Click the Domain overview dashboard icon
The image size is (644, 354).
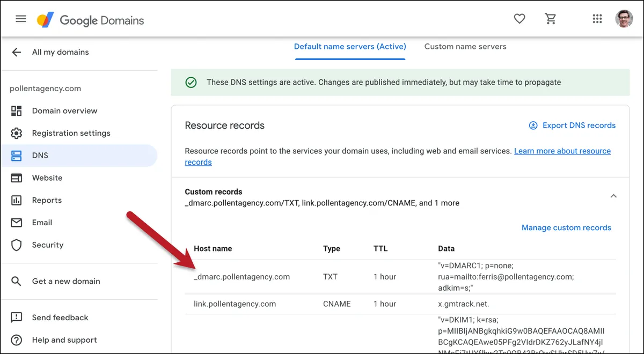[17, 110]
